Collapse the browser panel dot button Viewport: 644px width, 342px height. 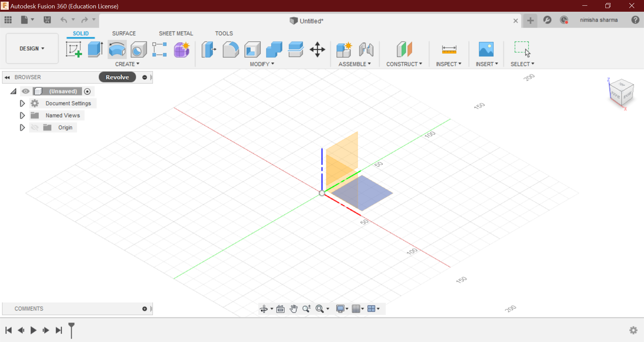click(145, 77)
